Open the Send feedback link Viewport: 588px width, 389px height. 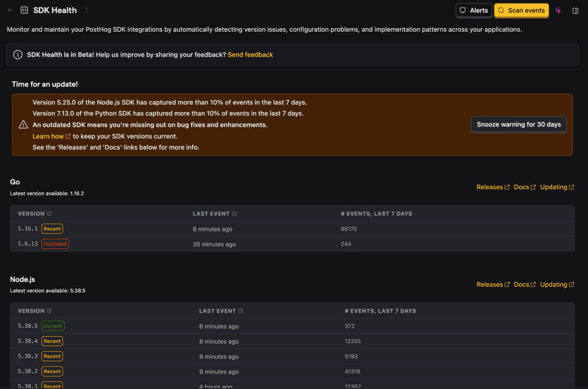point(250,55)
